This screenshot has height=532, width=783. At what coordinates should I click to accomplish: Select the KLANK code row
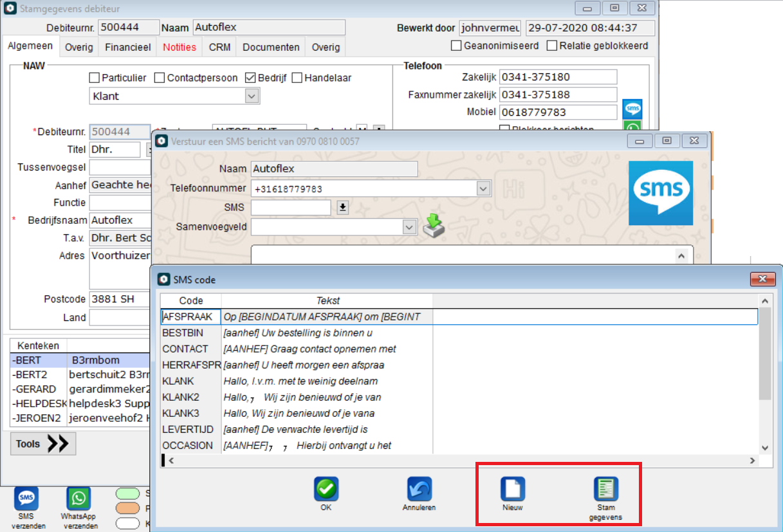(459, 381)
